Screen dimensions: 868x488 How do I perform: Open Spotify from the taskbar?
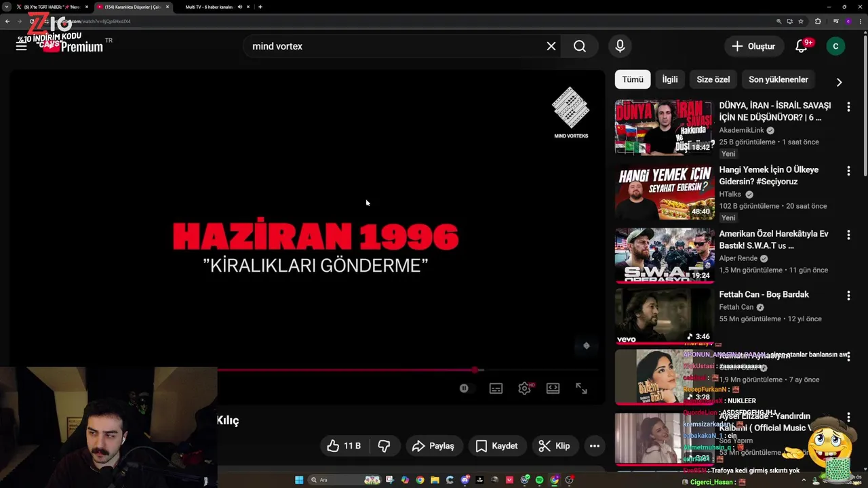[x=539, y=480]
